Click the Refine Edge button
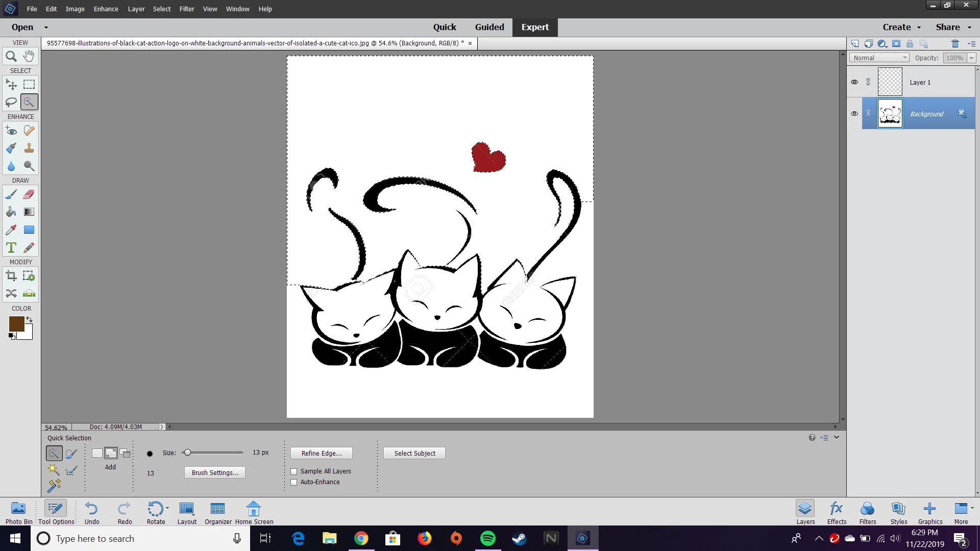Viewport: 980px width, 551px height. [x=321, y=453]
